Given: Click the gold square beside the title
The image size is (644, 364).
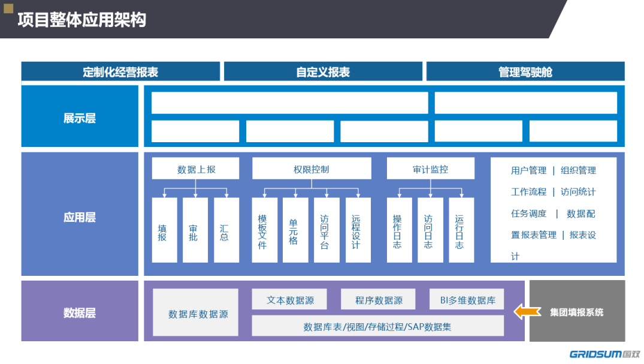Looking at the screenshot, I should (x=8, y=8).
